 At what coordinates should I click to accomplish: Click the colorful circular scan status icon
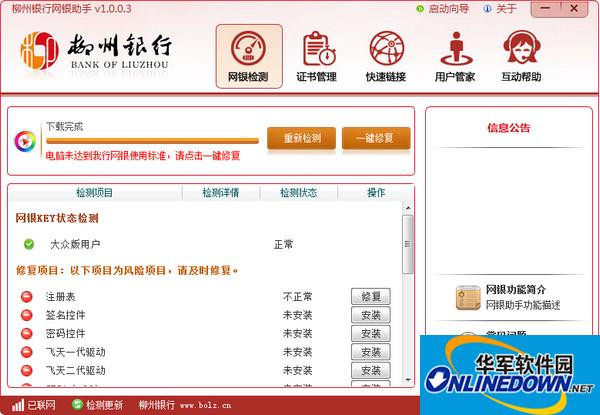tap(25, 141)
